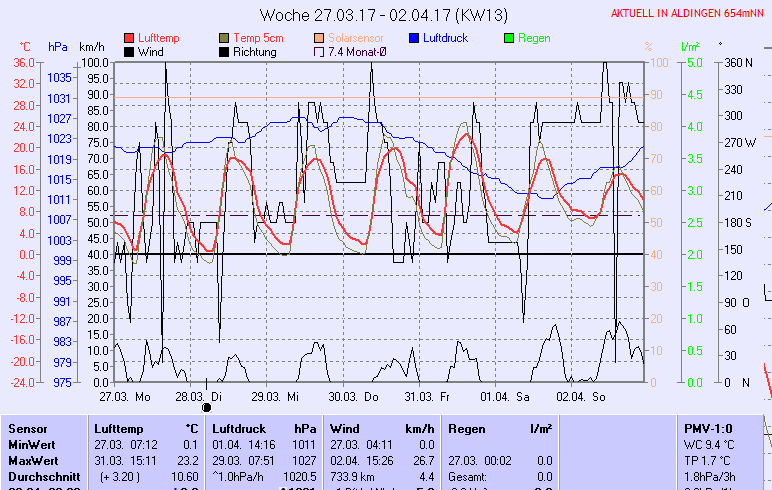Image resolution: width=772 pixels, height=490 pixels.
Task: Click the moon phase icon below 28.03.
Action: coord(207,407)
